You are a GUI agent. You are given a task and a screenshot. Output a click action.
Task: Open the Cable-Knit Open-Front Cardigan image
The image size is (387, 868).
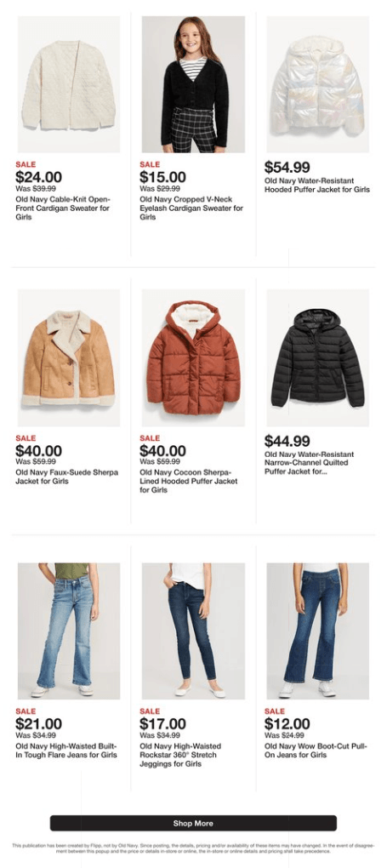(69, 84)
